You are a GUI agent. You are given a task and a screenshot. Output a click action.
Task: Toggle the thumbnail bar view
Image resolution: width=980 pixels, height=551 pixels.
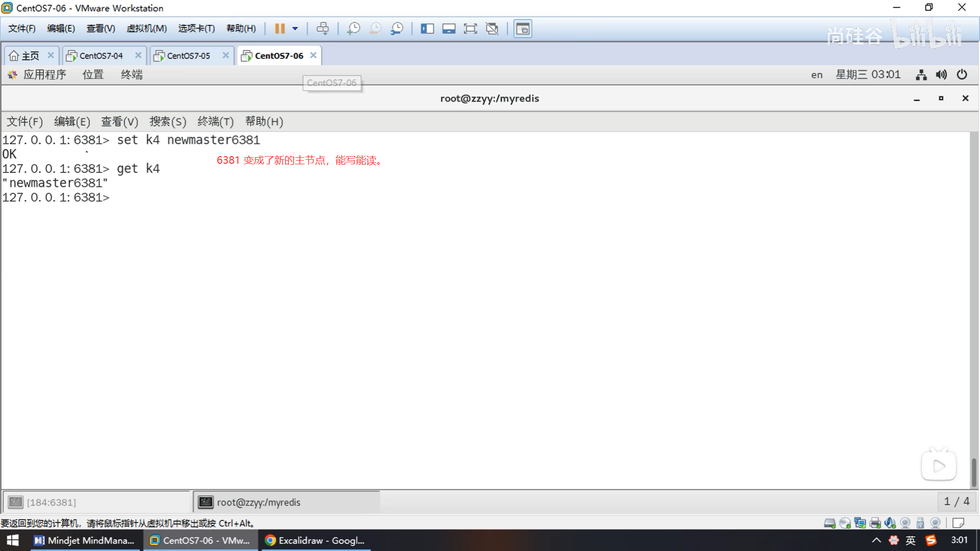pos(449,29)
